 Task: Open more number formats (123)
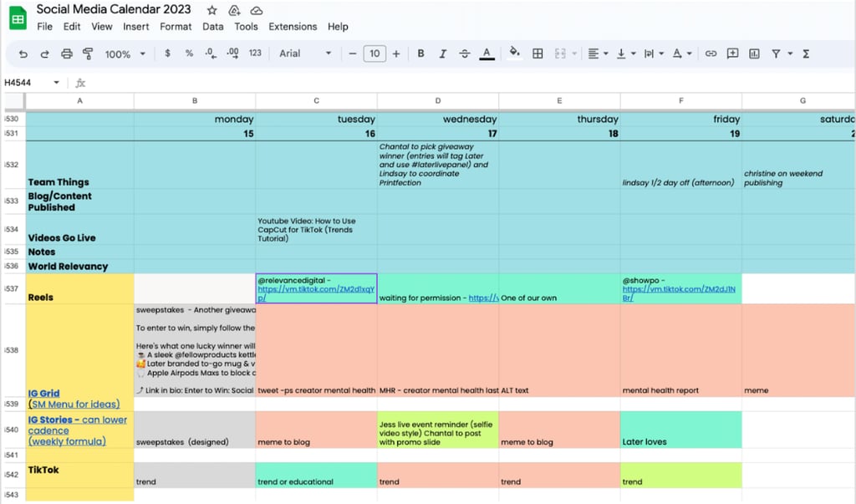coord(255,53)
